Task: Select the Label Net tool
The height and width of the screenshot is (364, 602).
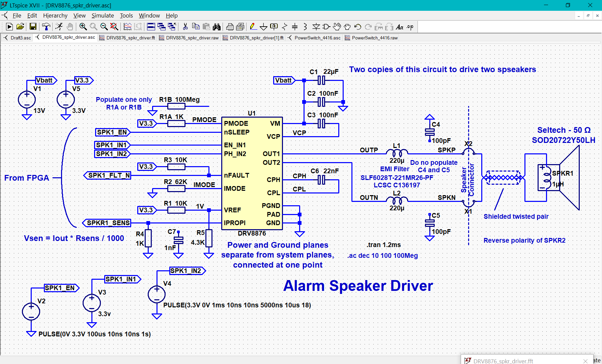Action: (x=274, y=27)
